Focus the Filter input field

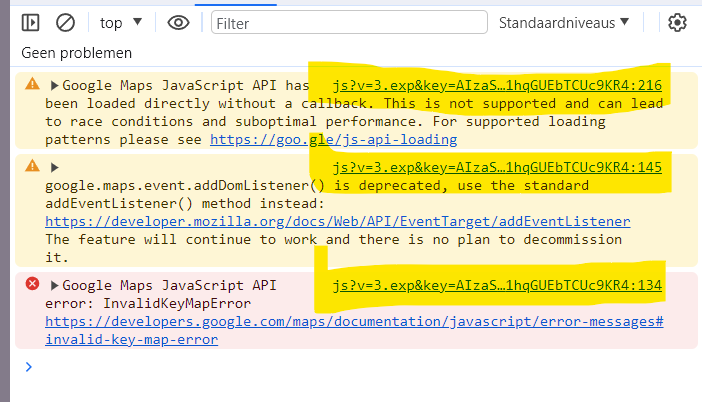349,23
